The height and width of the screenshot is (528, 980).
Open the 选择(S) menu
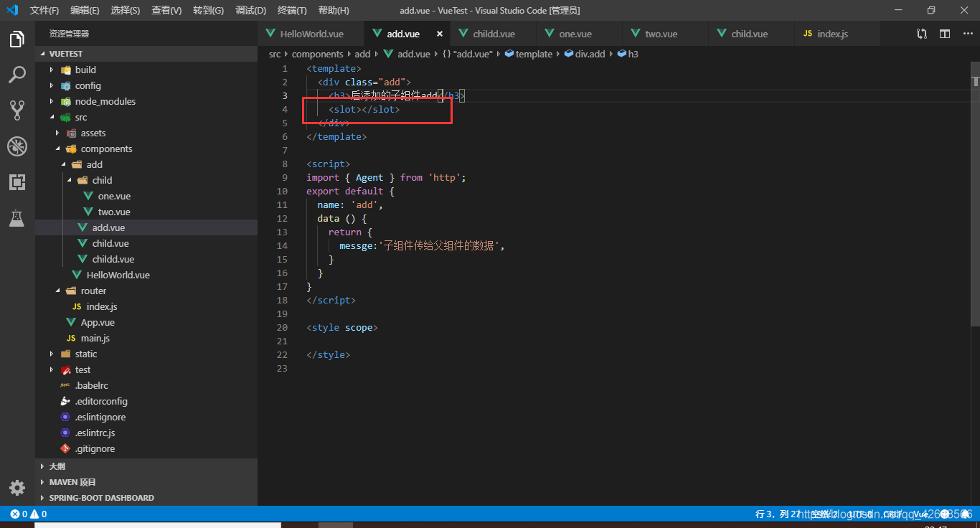pos(126,10)
